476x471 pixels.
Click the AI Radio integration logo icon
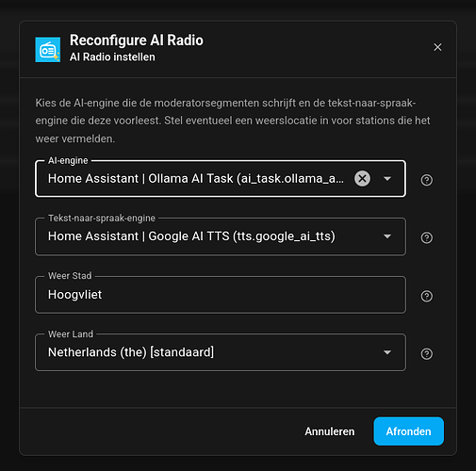click(48, 50)
